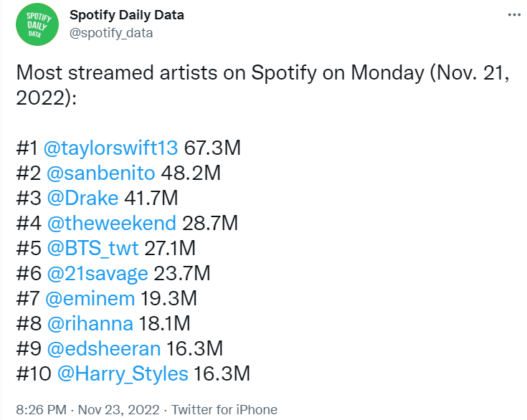This screenshot has width=527, height=420.
Task: Click the @spotify_data handle
Action: point(111,33)
